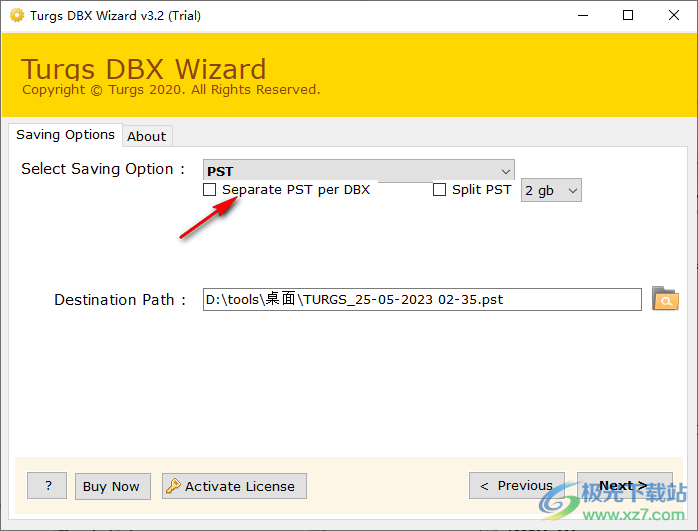Viewport: 698px width, 531px height.
Task: Open the Select Saving Option dropdown
Action: click(358, 170)
